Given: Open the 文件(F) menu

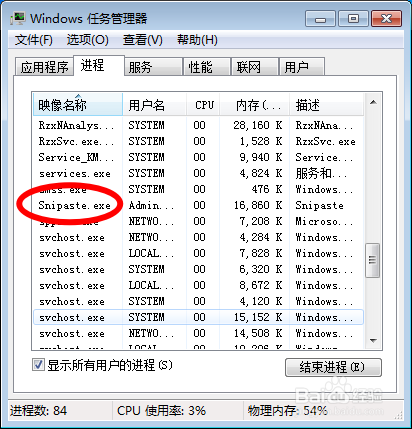Looking at the screenshot, I should [34, 40].
